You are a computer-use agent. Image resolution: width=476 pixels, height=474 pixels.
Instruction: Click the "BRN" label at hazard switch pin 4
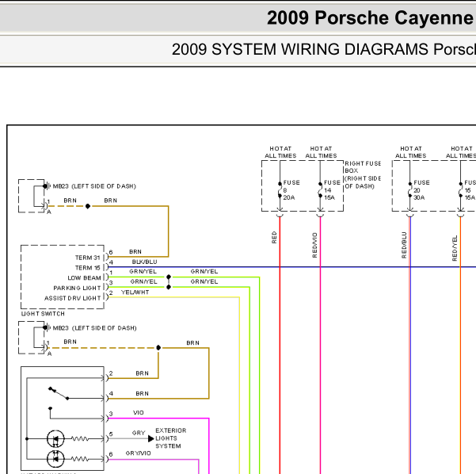click(142, 393)
